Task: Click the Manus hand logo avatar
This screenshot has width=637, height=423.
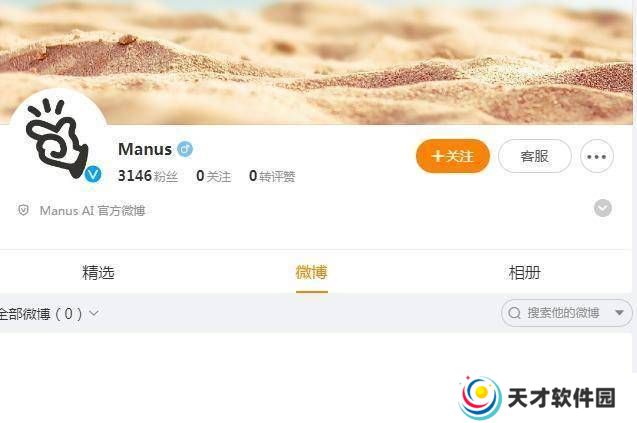Action: [x=58, y=138]
